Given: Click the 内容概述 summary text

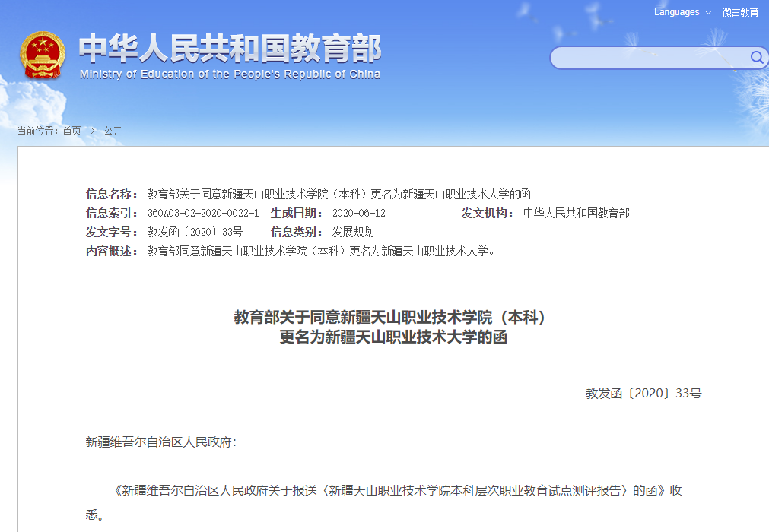Looking at the screenshot, I should (321, 251).
